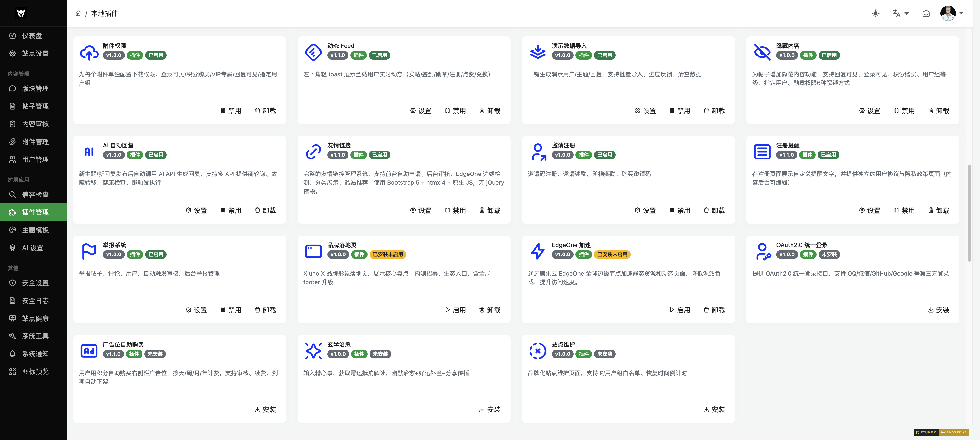980x440 pixels.
Task: Toggle light/dark theme sun icon
Action: [875, 13]
